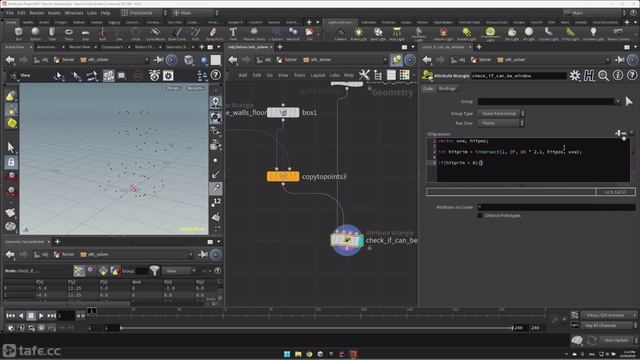Select the Ambient Light shelf tool
The height and width of the screenshot is (360, 640).
click(593, 34)
